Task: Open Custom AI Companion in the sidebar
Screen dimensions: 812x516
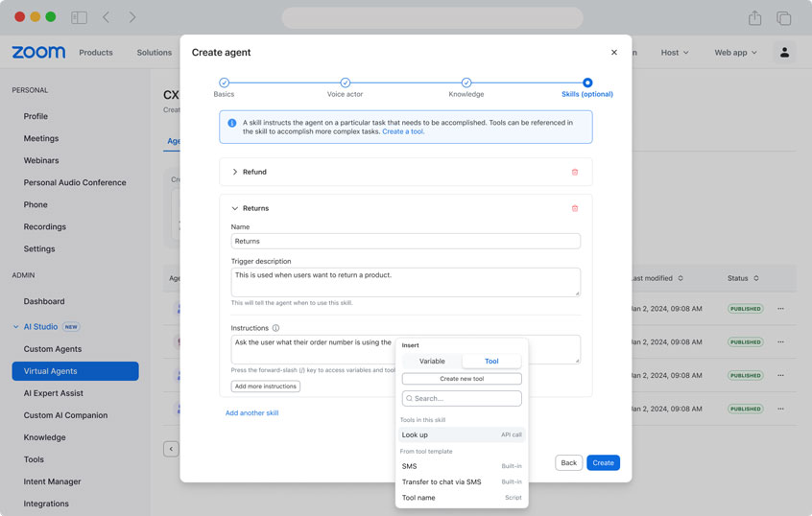Action: point(65,415)
